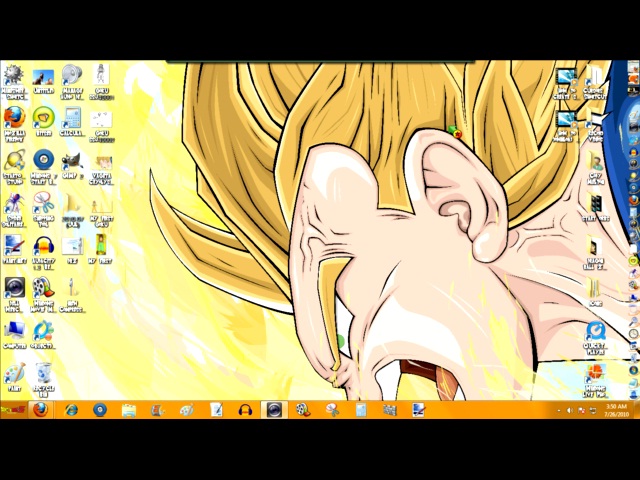Open the volume speaker icon in the tray
This screenshot has height=480, width=640.
tap(570, 411)
